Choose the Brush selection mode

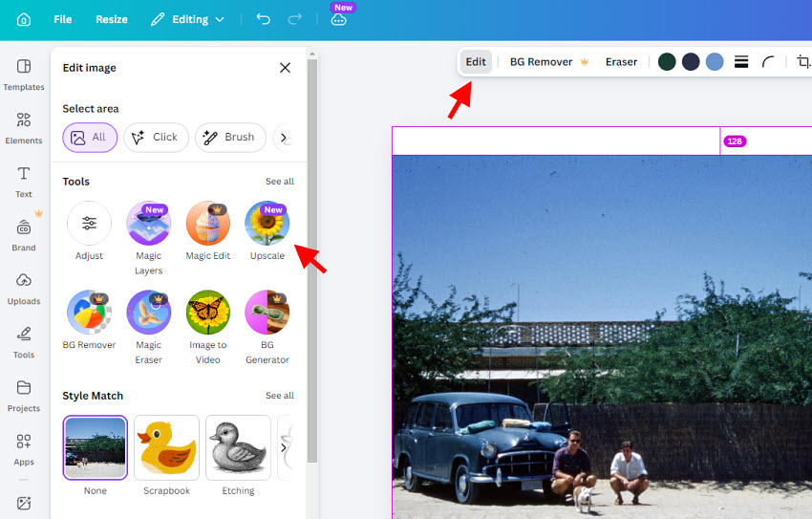coord(230,138)
